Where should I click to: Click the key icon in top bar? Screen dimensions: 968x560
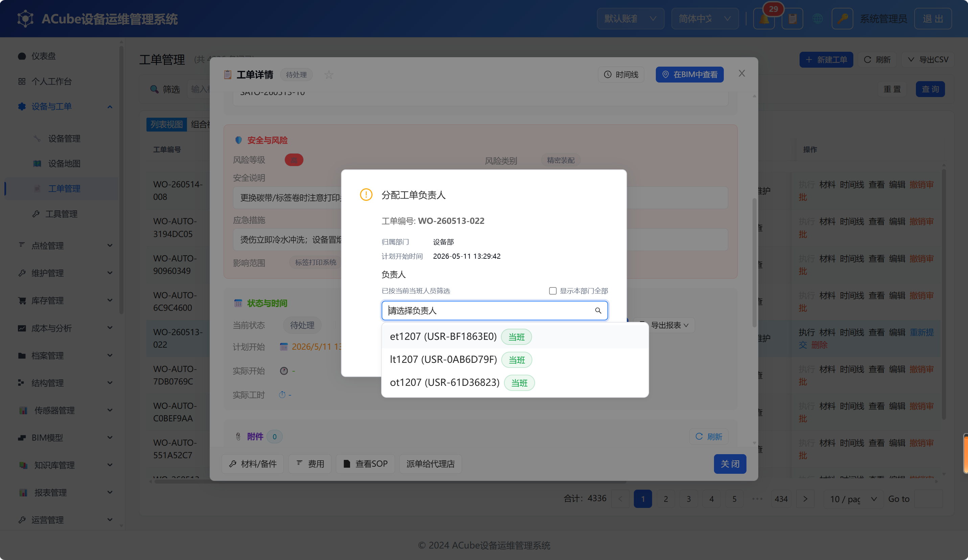(x=842, y=19)
